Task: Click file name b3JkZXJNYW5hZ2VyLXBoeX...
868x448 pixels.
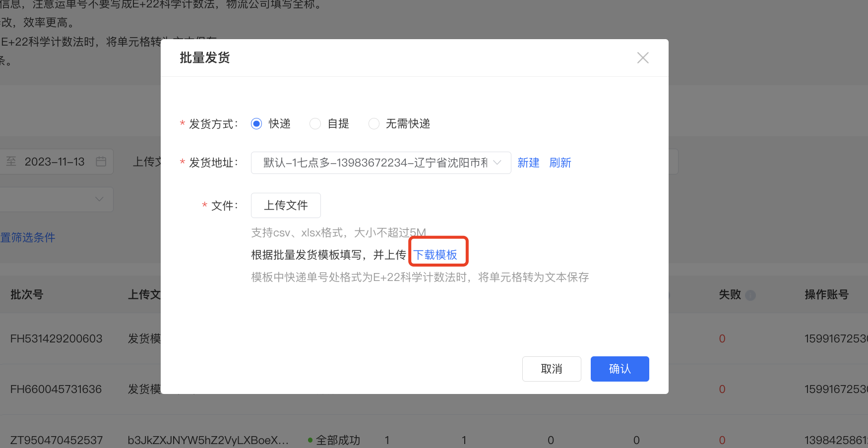Action: (208, 440)
